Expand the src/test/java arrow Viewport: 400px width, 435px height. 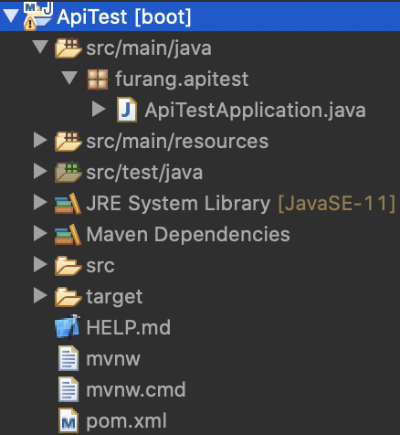coord(40,171)
